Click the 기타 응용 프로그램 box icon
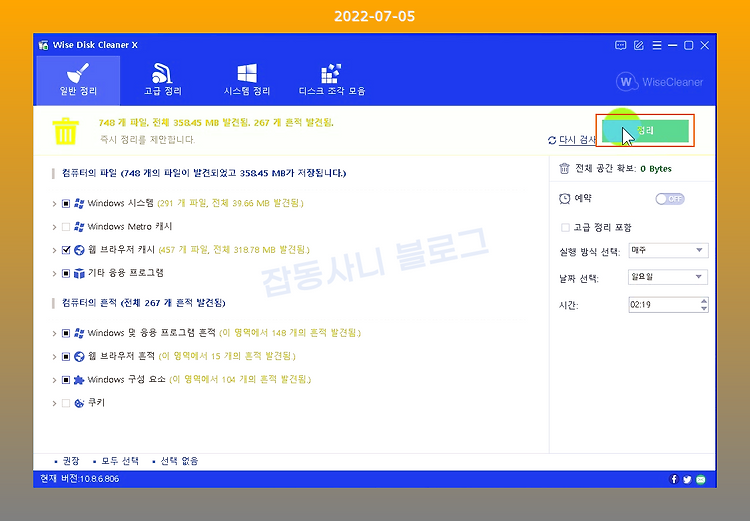Image resolution: width=750 pixels, height=521 pixels. pos(79,274)
